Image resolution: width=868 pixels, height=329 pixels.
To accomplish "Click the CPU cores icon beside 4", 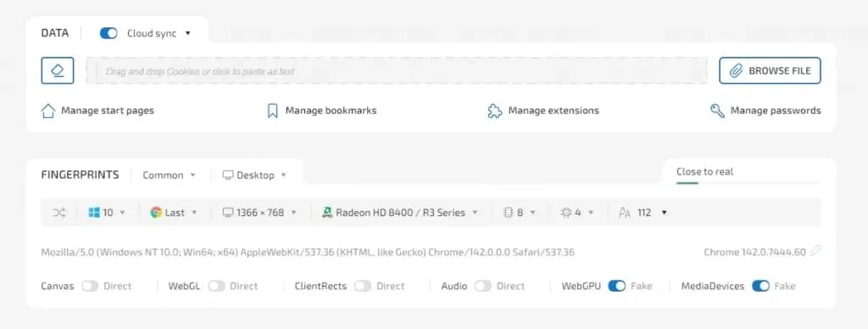I will click(565, 213).
